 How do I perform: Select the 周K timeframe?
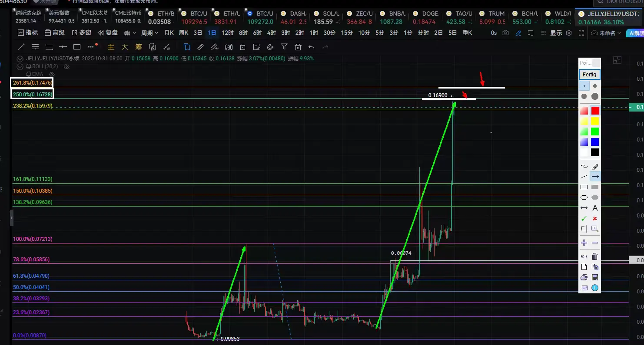pos(184,33)
